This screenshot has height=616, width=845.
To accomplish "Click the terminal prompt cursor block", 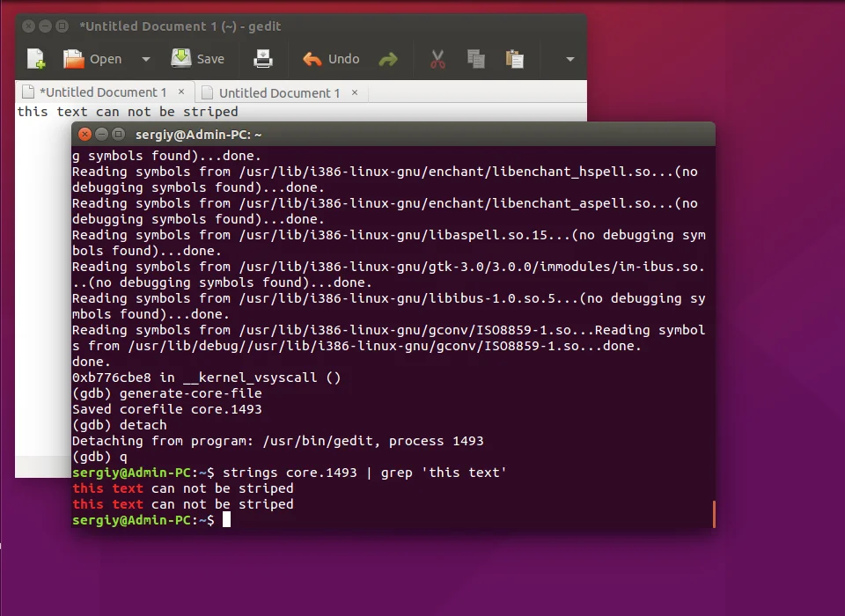I will (x=227, y=519).
